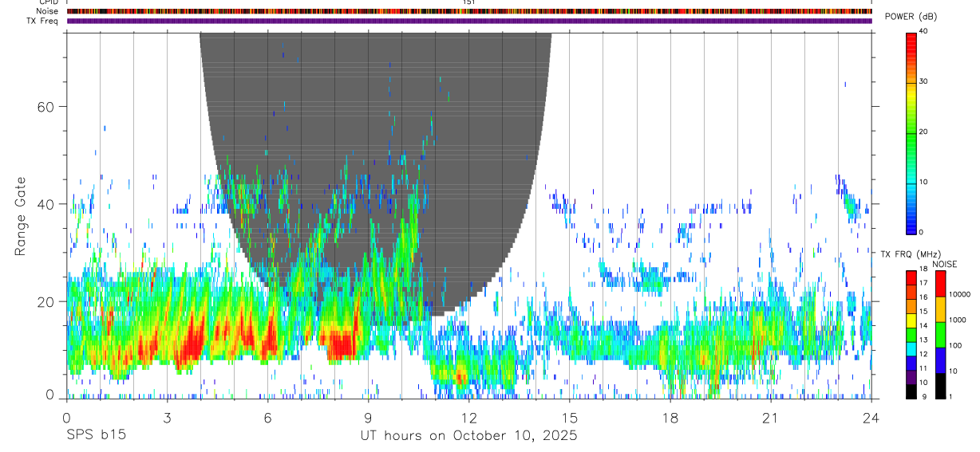Image resolution: width=980 pixels, height=452 pixels.
Task: Click the 'NOISE' legend title
Action: [x=944, y=264]
